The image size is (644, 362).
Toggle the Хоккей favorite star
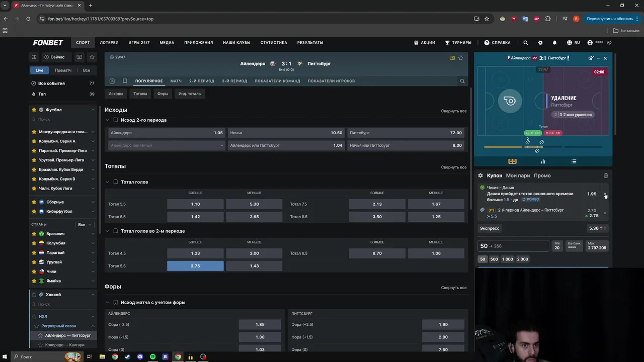pyautogui.click(x=34, y=295)
